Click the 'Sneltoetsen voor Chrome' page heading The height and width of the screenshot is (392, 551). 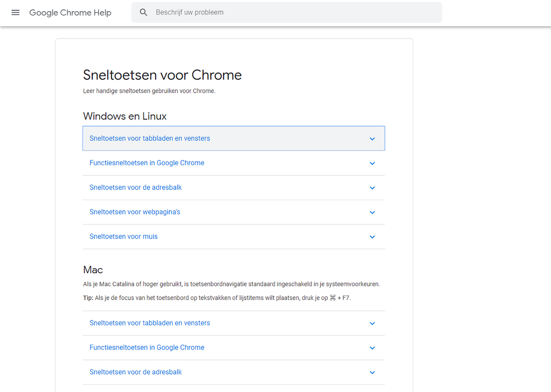click(x=163, y=75)
